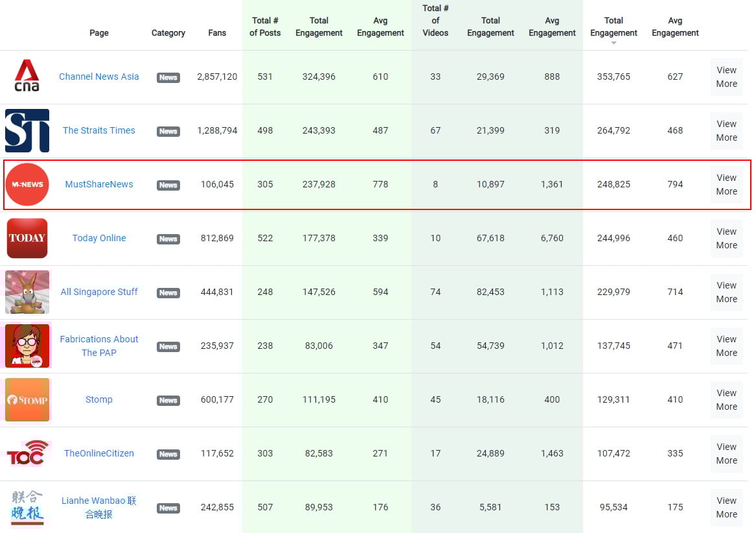
Task: Click the Lianhe Wanbao logo thumbnail
Action: [x=27, y=507]
